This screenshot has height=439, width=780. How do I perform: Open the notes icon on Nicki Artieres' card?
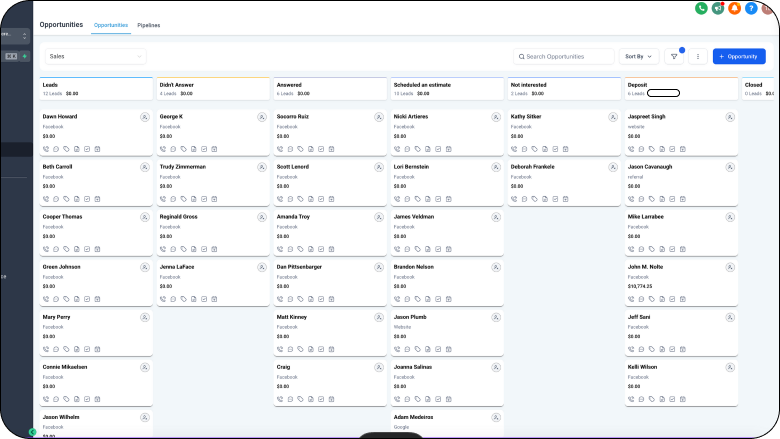pyautogui.click(x=426, y=148)
